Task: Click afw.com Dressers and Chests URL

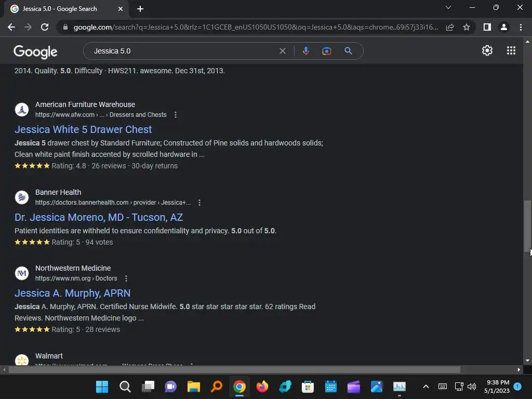Action: point(101,115)
